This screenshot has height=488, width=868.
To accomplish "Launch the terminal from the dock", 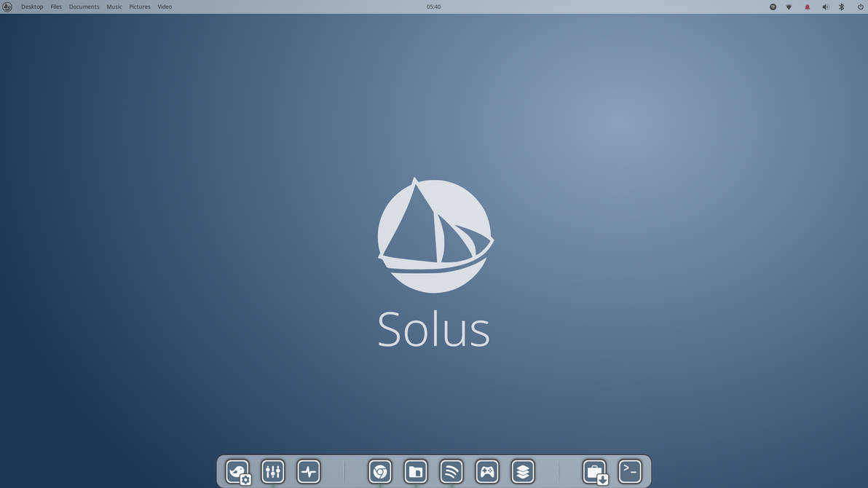I will [x=630, y=471].
